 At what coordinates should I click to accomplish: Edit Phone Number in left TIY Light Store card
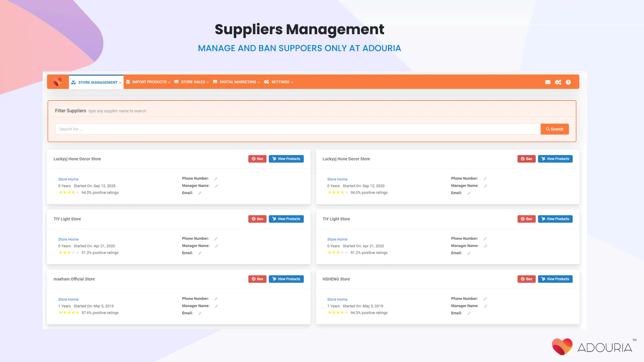pos(216,239)
